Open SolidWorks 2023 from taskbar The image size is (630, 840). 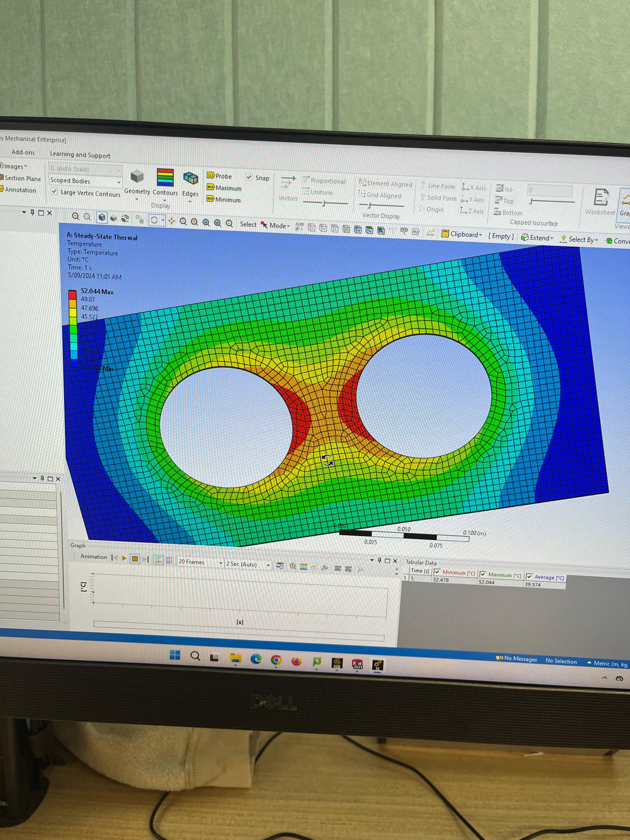[x=357, y=664]
